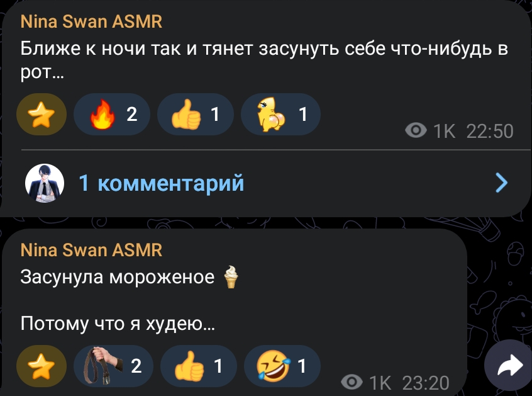
Task: Tap the rolling laughing emoji reaction
Action: click(x=282, y=366)
